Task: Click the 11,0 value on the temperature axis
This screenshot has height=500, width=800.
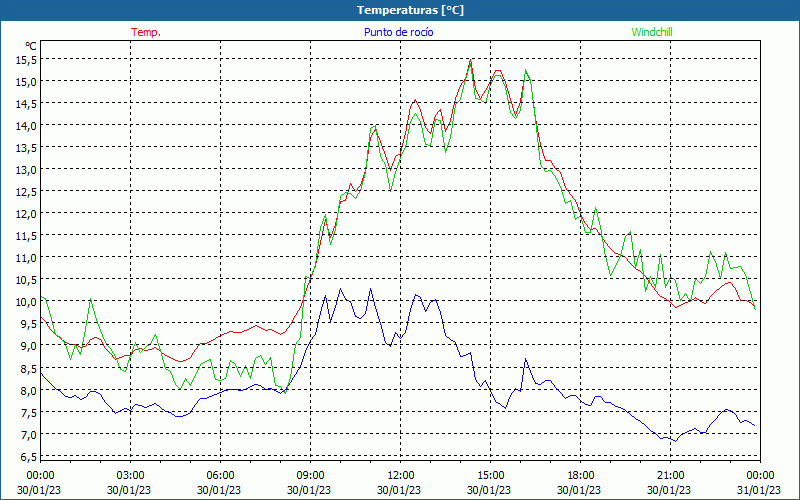Action: coord(27,258)
